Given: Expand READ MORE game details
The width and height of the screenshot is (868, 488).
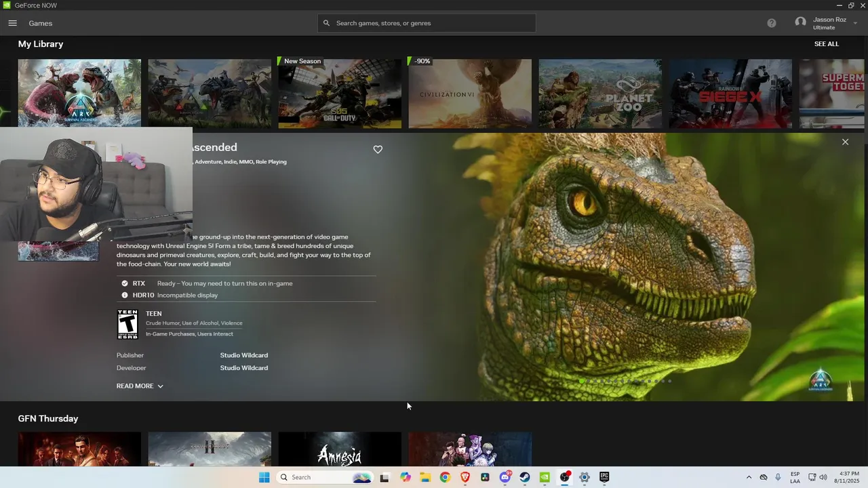Looking at the screenshot, I should click(140, 386).
